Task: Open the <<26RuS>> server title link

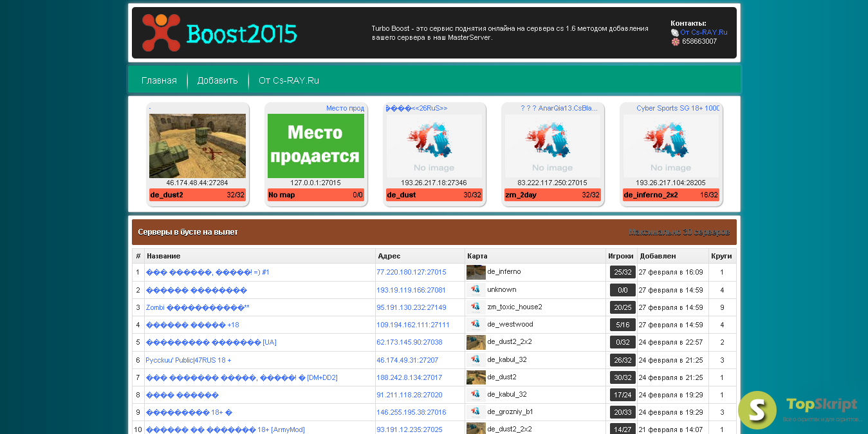Action: [x=417, y=108]
